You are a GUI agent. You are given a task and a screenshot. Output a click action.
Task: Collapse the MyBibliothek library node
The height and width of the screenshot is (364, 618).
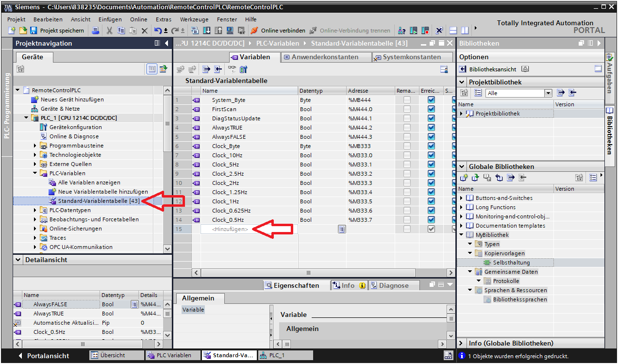[x=462, y=235]
